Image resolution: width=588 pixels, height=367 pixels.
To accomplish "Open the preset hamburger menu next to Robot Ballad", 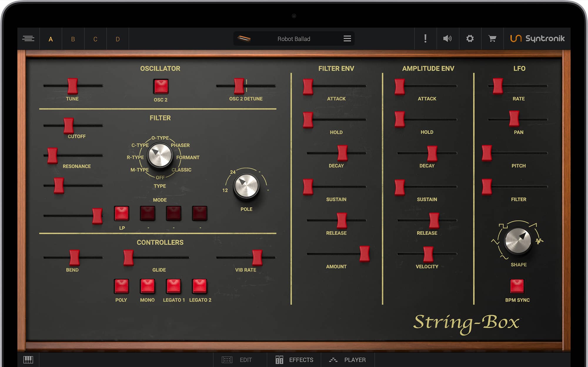I will click(x=347, y=38).
